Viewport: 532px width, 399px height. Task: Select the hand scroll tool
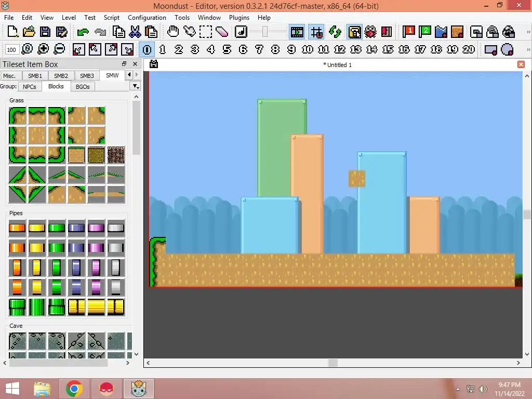173,32
